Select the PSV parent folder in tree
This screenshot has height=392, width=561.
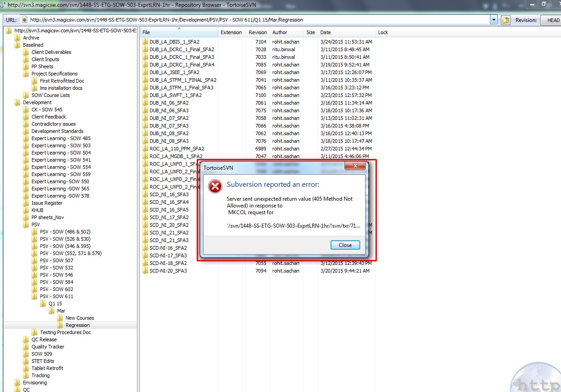[x=35, y=225]
